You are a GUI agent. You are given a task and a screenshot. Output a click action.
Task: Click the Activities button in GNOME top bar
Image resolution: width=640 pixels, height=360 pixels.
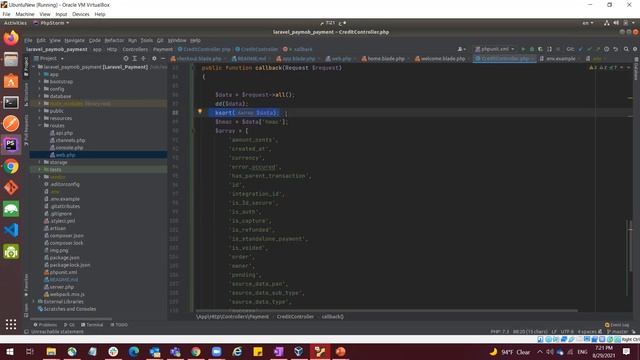[15, 23]
